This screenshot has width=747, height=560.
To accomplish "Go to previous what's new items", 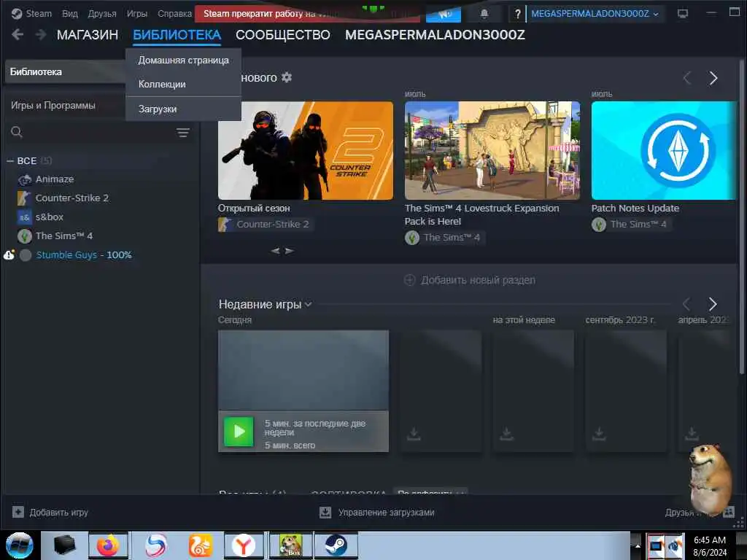I will [687, 78].
